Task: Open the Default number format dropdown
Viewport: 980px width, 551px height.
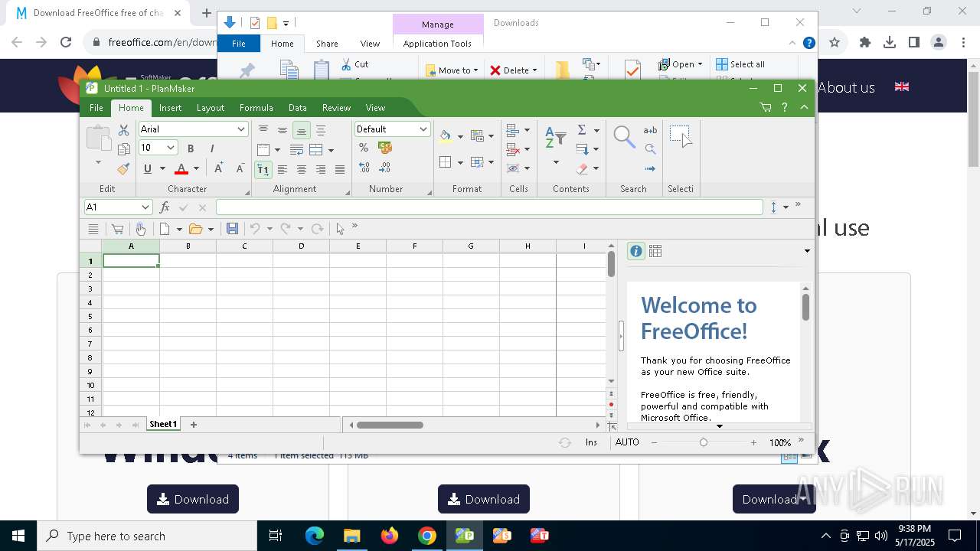Action: [423, 129]
